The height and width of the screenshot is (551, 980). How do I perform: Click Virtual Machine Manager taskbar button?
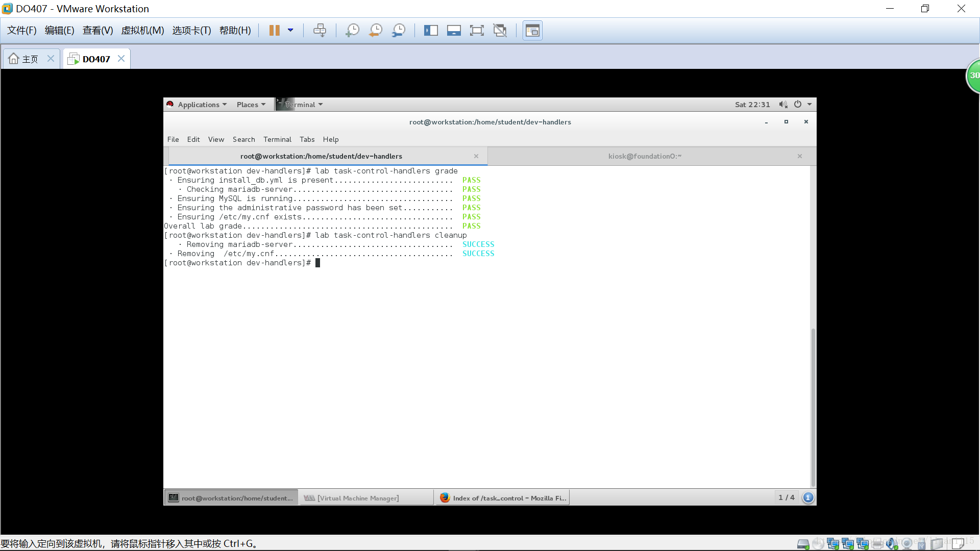point(357,498)
